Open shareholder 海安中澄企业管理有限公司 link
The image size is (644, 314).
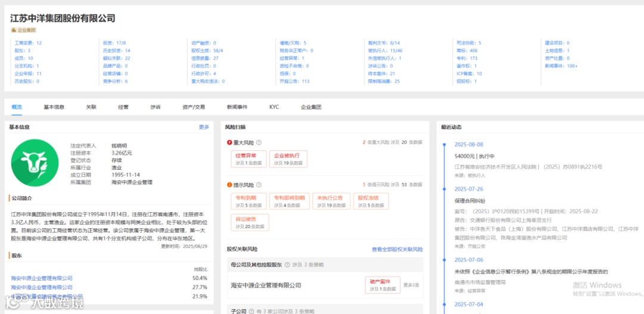coord(42,287)
